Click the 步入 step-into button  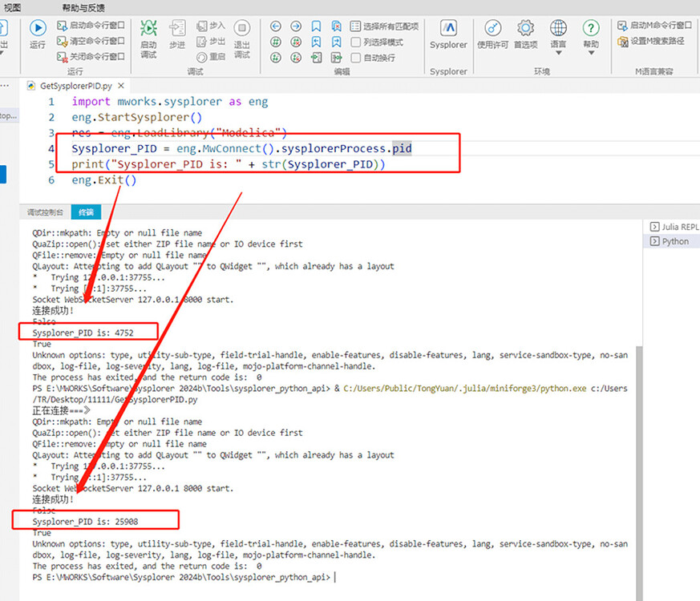(211, 26)
